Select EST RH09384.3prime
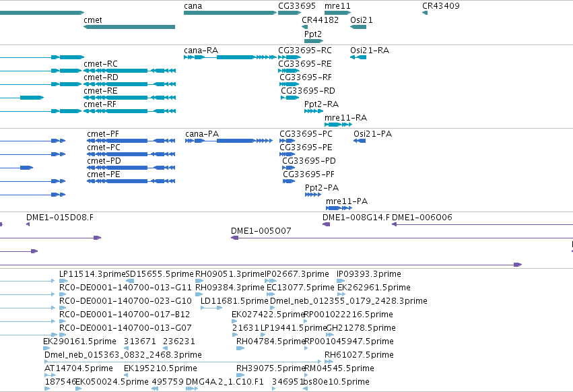 (230, 288)
